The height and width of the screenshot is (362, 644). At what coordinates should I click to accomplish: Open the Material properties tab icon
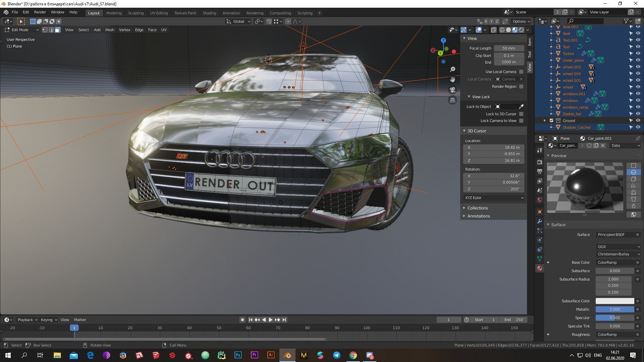pyautogui.click(x=539, y=268)
